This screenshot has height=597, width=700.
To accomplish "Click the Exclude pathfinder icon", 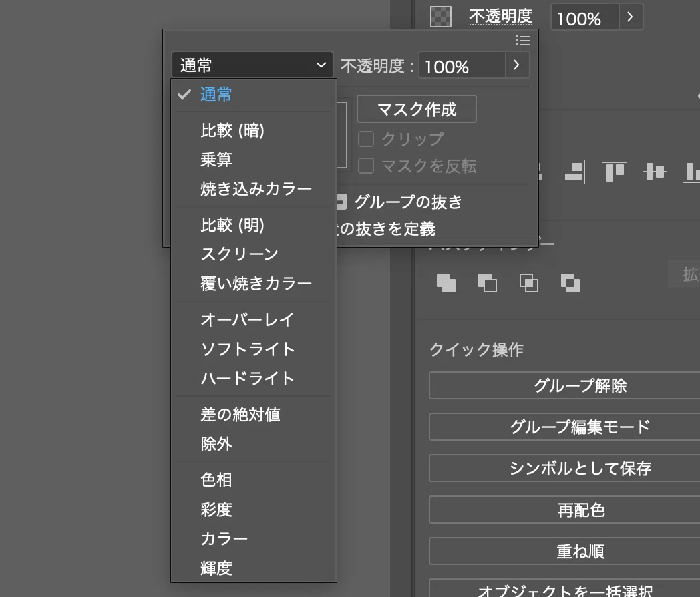I will [570, 283].
